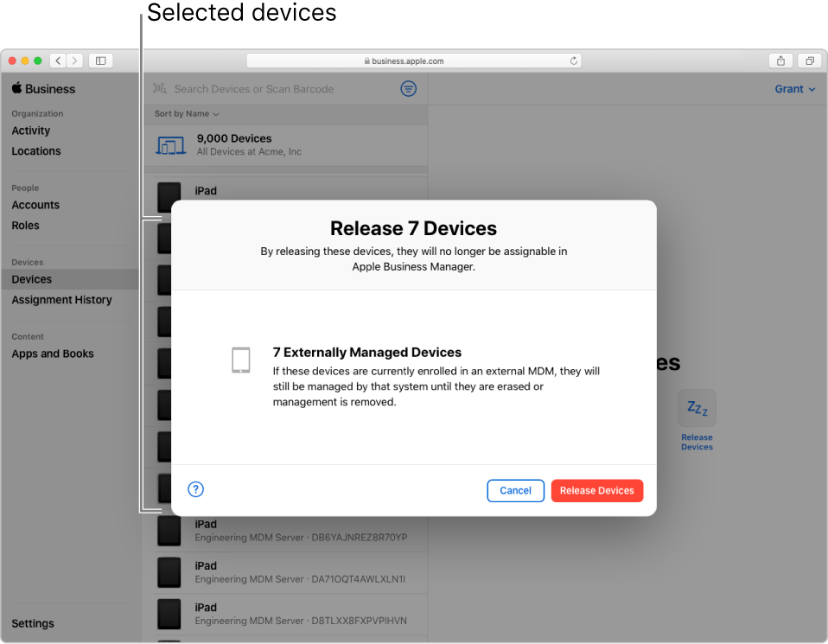
Task: Click Release Devices link under Zzz icon
Action: [697, 443]
